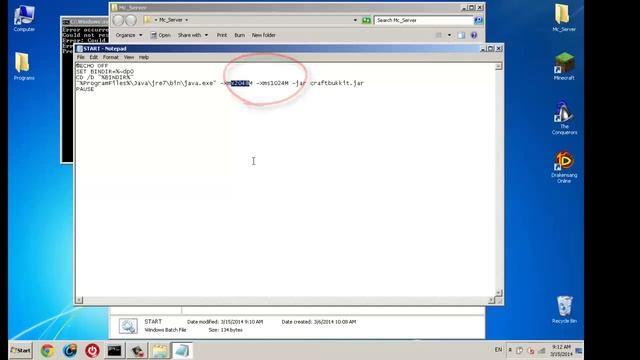Open the Notepad View menu
This screenshot has height=360, width=640.
click(x=129, y=57)
